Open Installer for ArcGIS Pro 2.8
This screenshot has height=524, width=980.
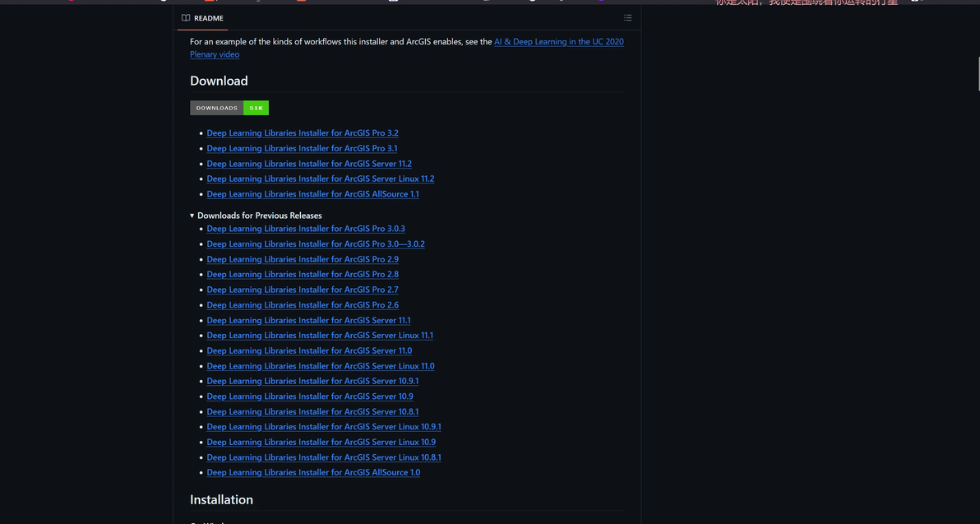point(303,275)
